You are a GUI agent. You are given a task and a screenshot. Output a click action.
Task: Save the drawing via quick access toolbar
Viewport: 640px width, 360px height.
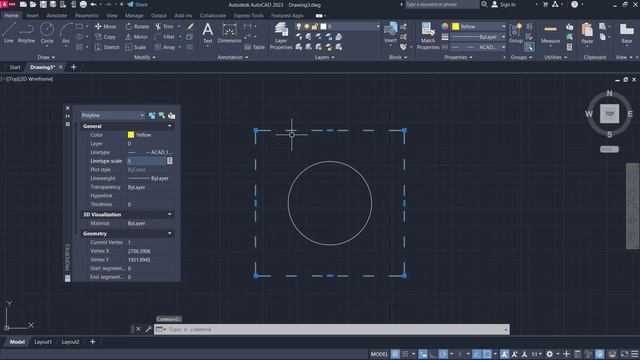coord(43,4)
